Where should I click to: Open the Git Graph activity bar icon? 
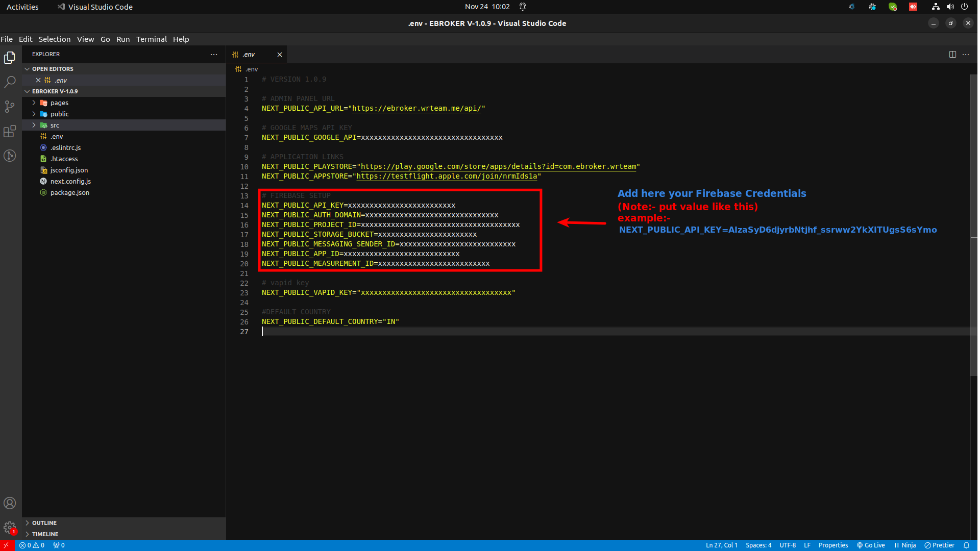(x=10, y=156)
